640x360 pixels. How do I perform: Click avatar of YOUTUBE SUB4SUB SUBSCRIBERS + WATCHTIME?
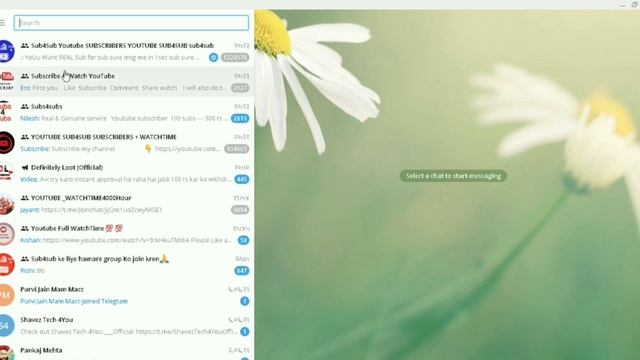coord(6,142)
